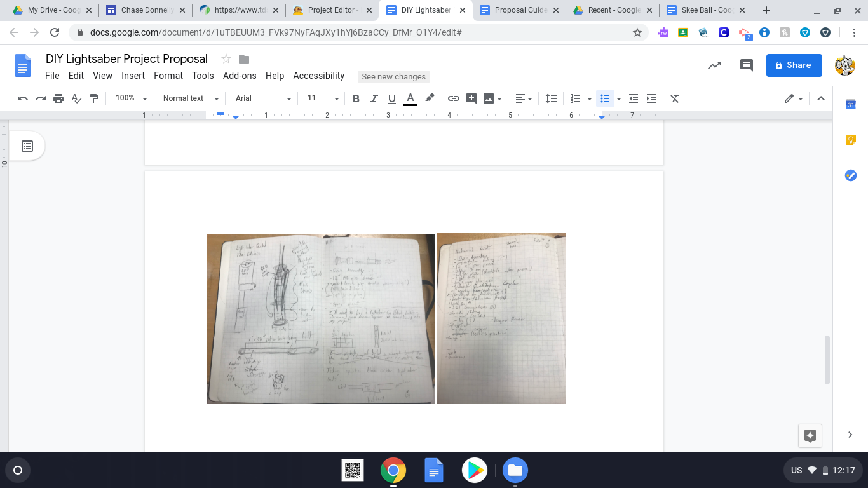Open the Accessibility menu

(x=318, y=76)
